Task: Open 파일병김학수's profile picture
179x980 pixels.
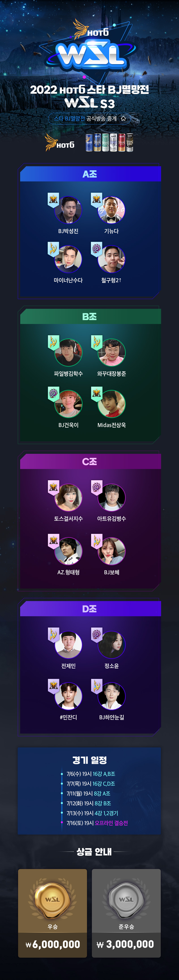Action: pos(68,353)
